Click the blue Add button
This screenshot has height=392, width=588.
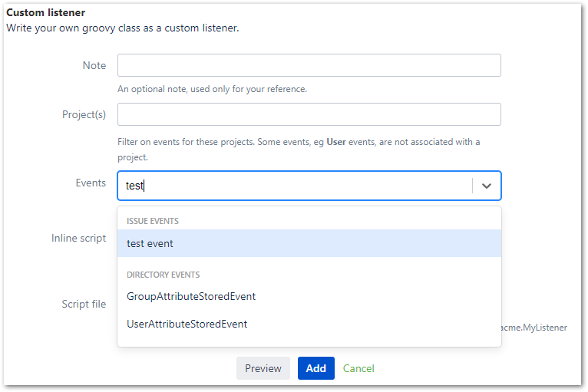[315, 368]
